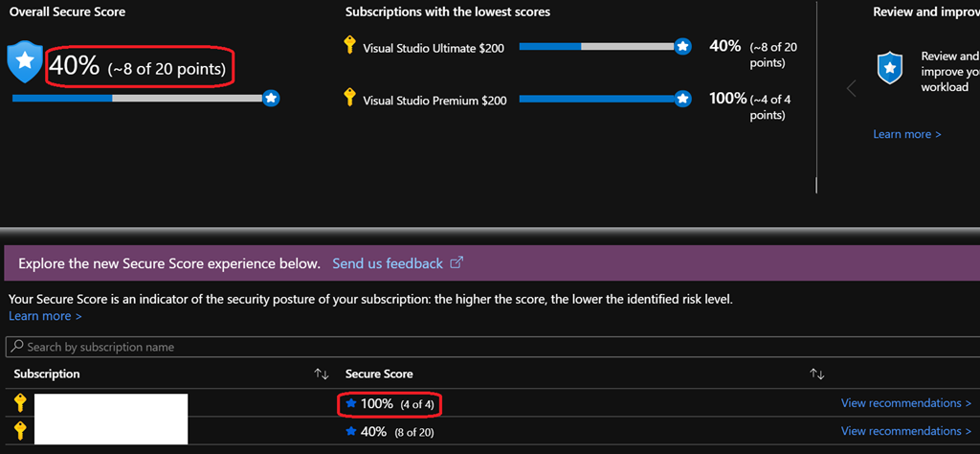Click the star end of the overall score bar
This screenshot has height=454, width=980.
[x=271, y=98]
